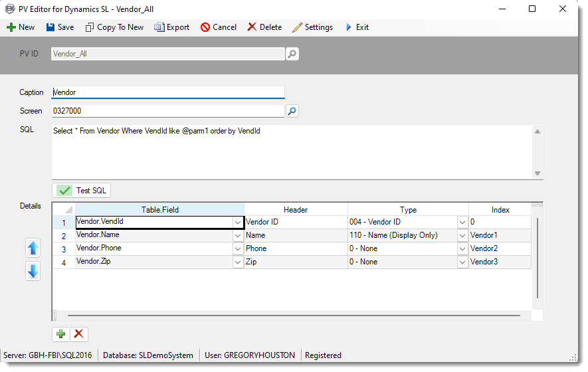Click the Zip header cell in row 4
The height and width of the screenshot is (372, 588).
[x=296, y=262]
